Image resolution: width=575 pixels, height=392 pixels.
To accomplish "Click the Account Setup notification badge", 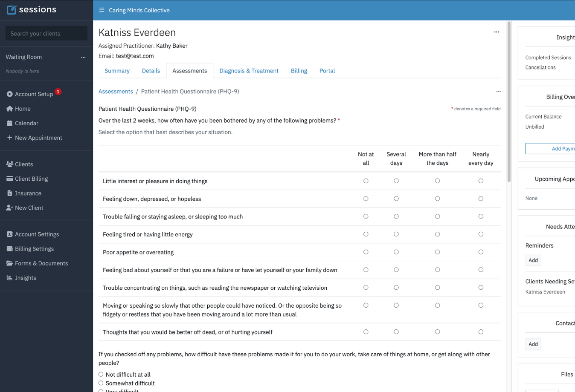I will 58,92.
